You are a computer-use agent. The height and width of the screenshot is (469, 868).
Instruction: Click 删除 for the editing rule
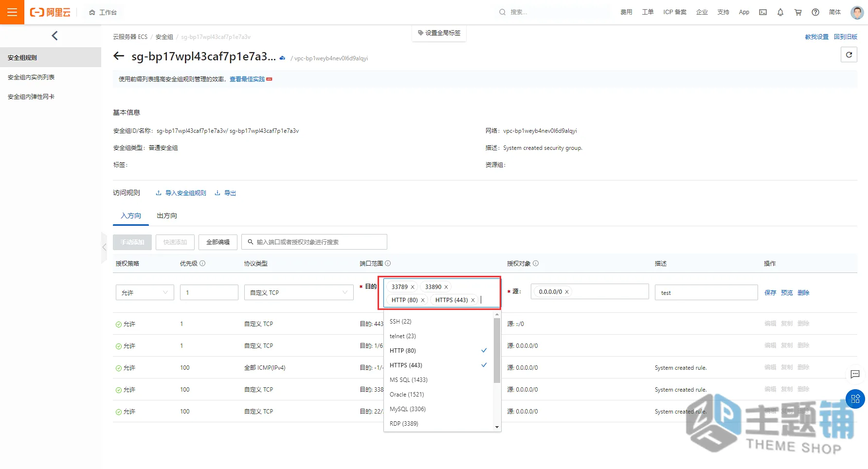[x=803, y=292]
